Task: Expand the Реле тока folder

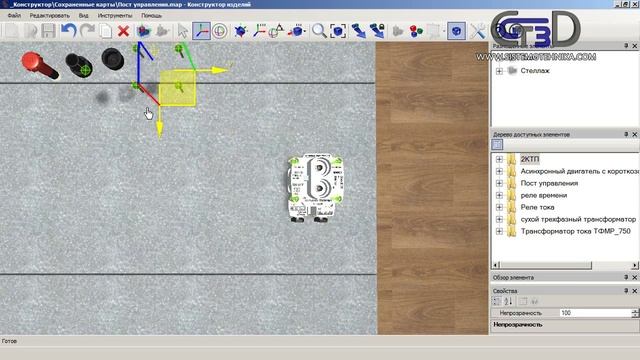Action: (x=499, y=207)
